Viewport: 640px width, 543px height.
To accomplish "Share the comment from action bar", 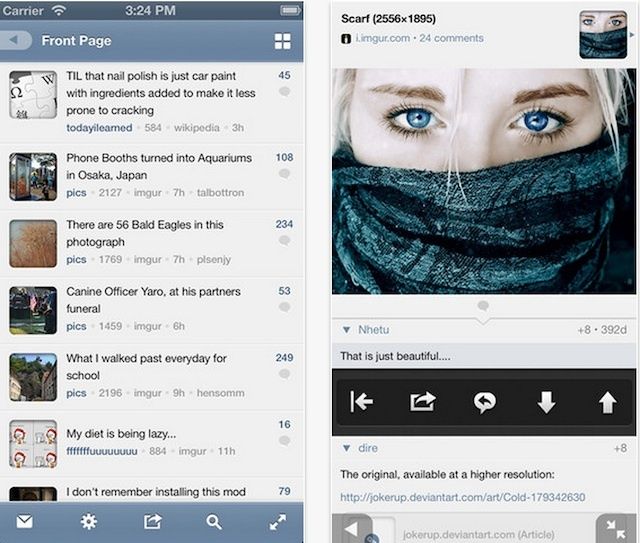I will 423,402.
